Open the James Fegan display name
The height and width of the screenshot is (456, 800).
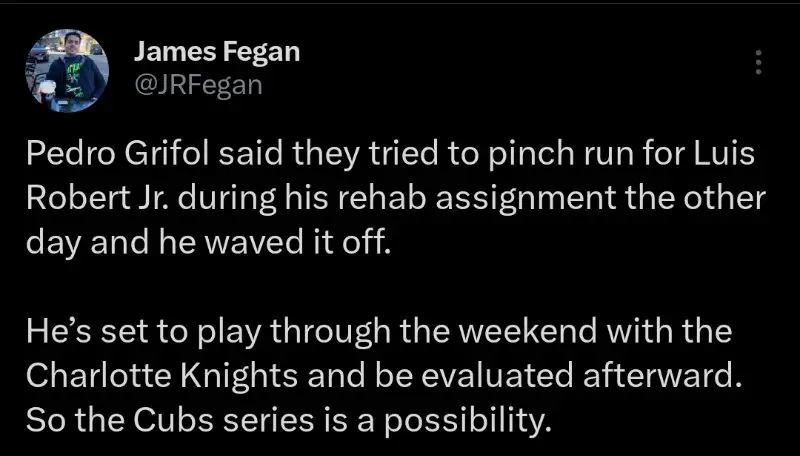[215, 52]
